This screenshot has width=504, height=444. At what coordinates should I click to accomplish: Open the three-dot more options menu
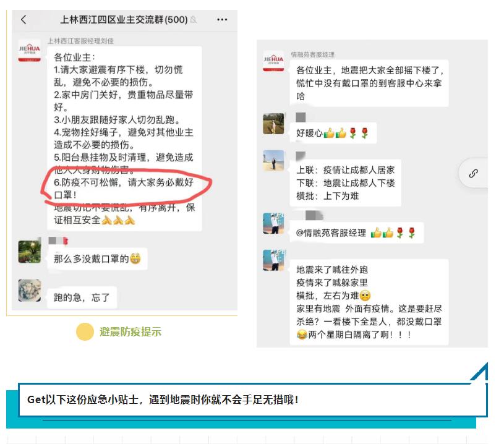222,20
